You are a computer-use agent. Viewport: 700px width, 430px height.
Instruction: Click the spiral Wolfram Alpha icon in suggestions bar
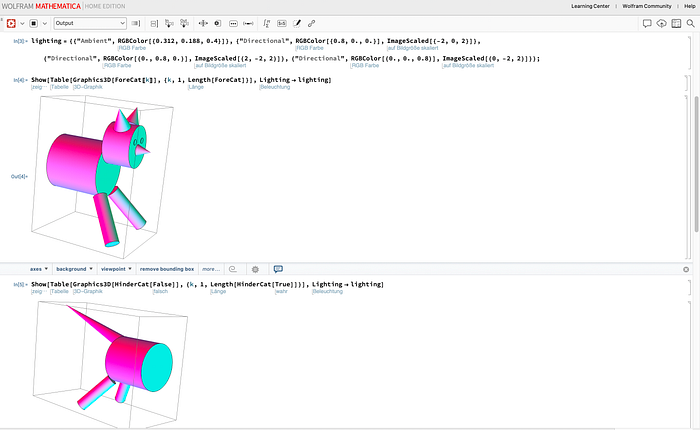click(x=233, y=269)
